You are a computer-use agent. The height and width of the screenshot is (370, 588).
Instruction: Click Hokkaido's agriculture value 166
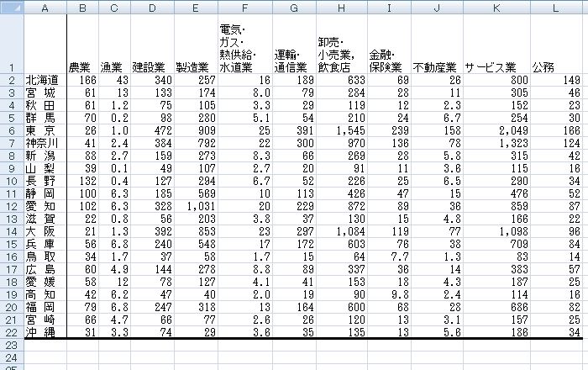coord(83,80)
